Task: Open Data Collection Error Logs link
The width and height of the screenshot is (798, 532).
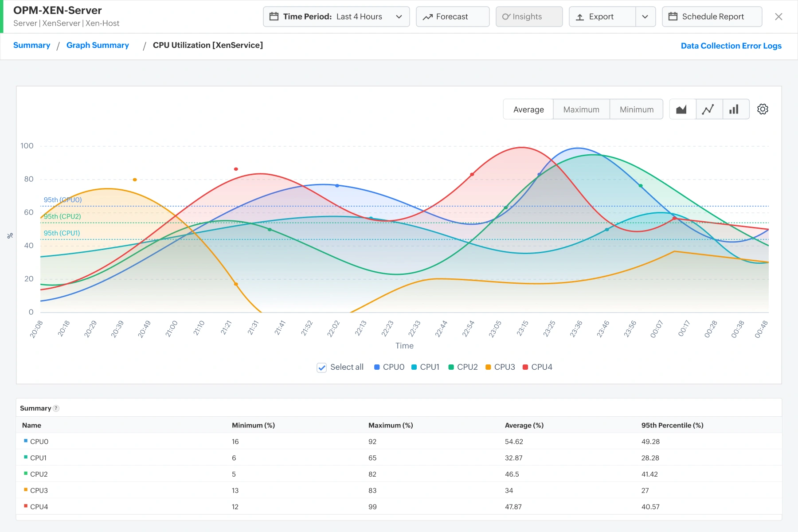Action: coord(731,46)
